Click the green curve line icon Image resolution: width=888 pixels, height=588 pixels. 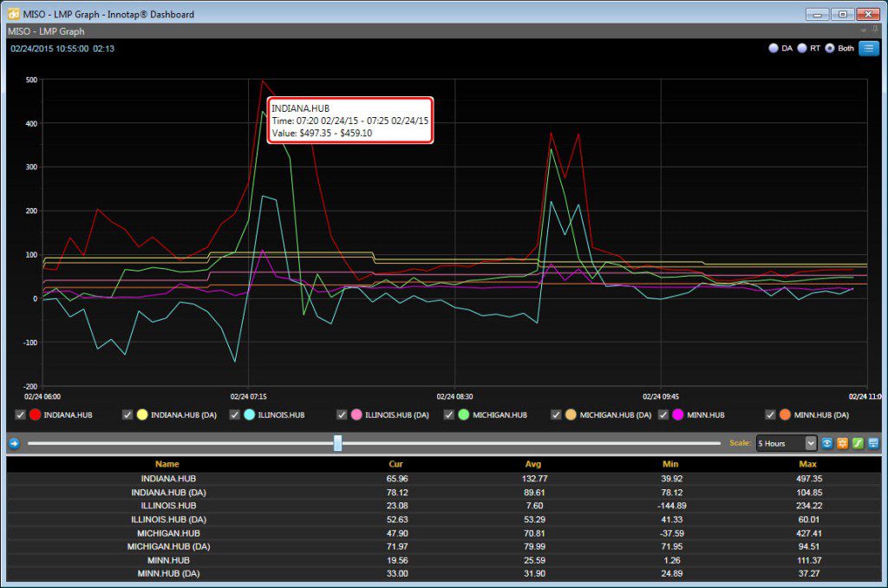pos(858,443)
